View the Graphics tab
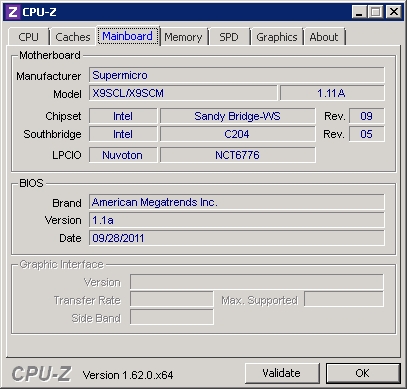Screen dimensions: 407x389 [x=277, y=37]
